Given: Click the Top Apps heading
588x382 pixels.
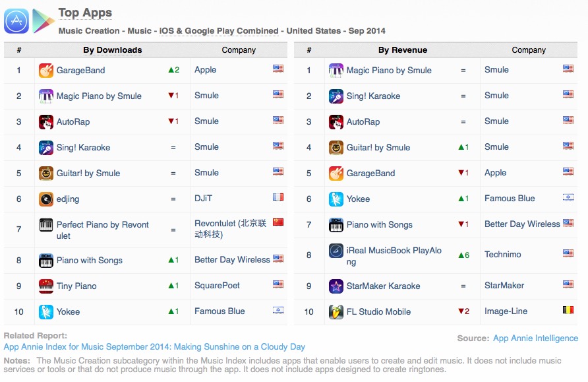Looking at the screenshot, I should click(85, 13).
